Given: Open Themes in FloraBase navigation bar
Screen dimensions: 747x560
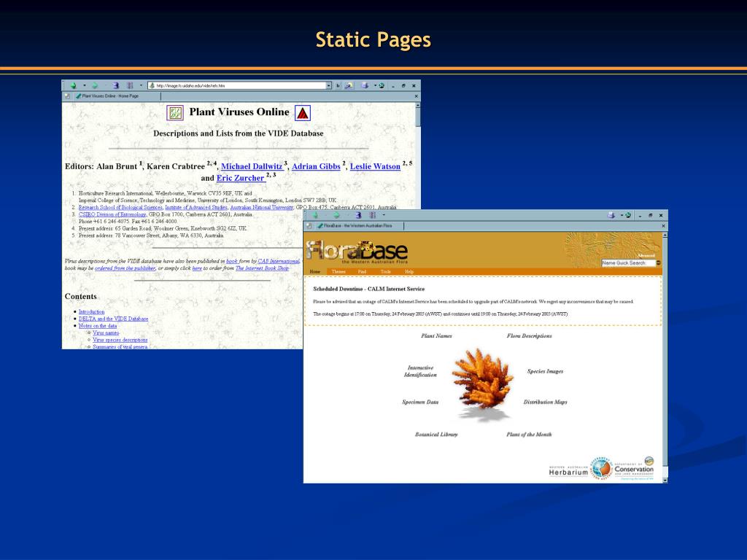Looking at the screenshot, I should [x=338, y=272].
